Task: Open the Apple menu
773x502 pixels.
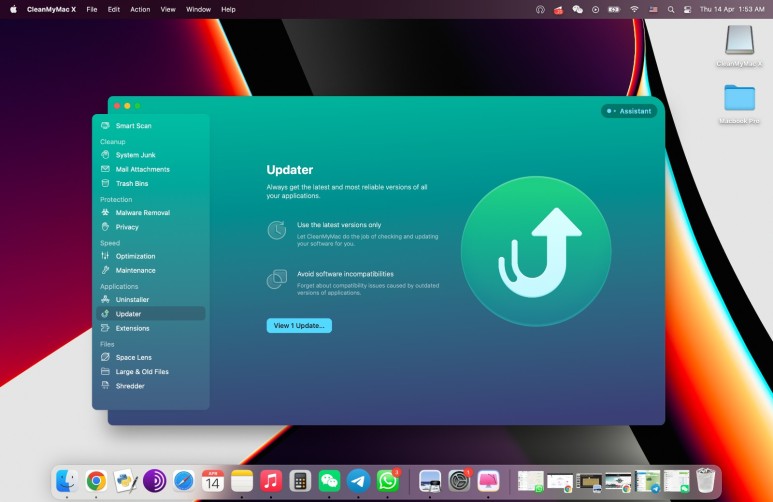Action: tap(13, 9)
